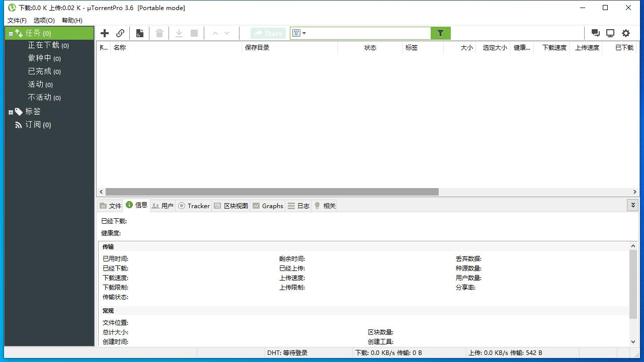Viewport: 644px width, 362px height.
Task: Click the Create New Torrent file icon
Action: tap(140, 33)
